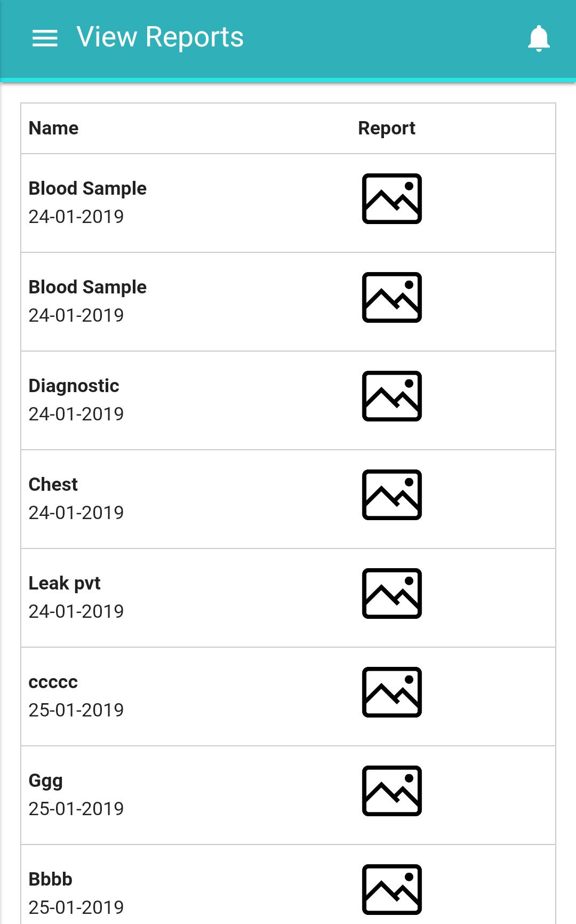Select the Chest report name
The height and width of the screenshot is (924, 576).
pos(53,484)
